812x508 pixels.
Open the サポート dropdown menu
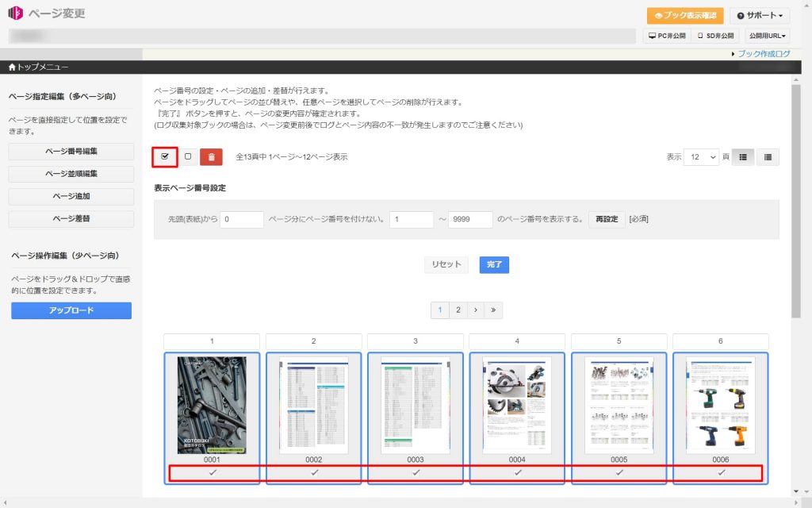(759, 16)
